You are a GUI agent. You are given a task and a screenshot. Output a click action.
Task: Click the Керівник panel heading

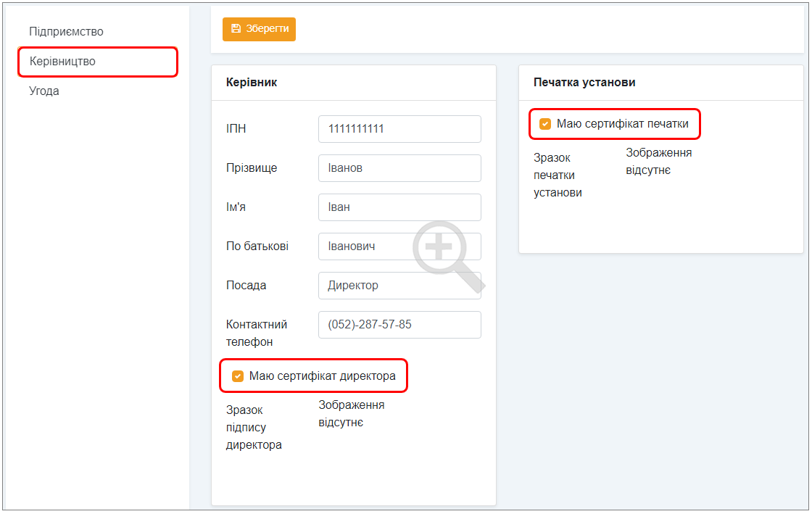[251, 83]
